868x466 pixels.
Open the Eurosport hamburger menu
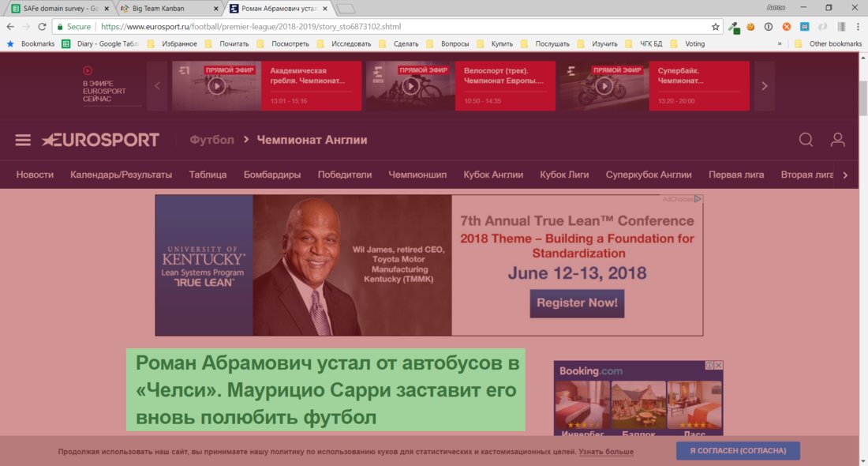(23, 140)
